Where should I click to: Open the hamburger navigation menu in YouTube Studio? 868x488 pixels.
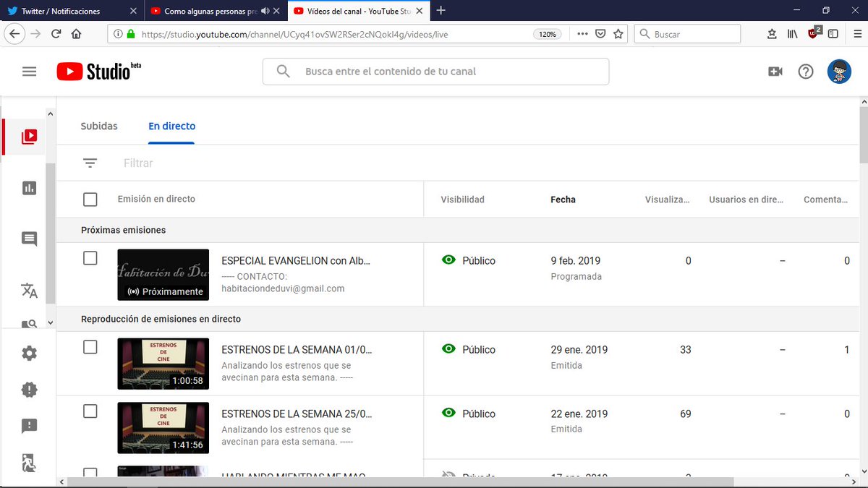pyautogui.click(x=29, y=72)
